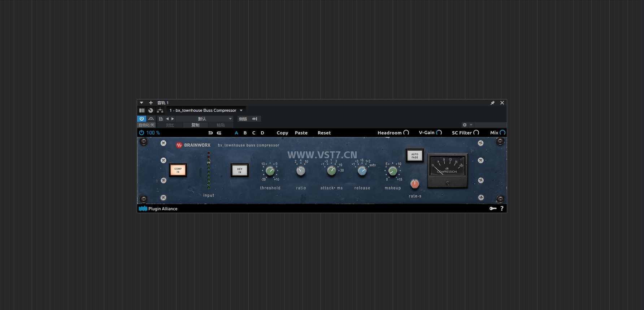Select settings bank C
The image size is (644, 310).
pyautogui.click(x=254, y=133)
